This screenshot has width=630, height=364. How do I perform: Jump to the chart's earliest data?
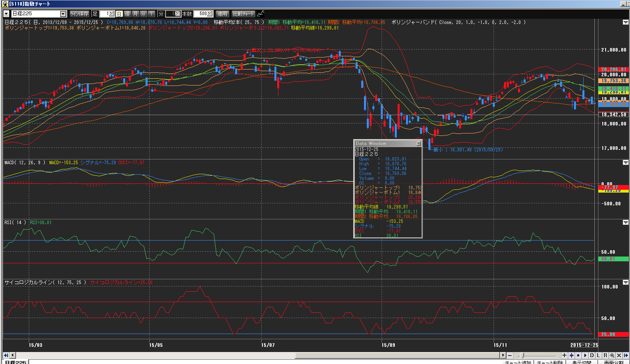6,355
